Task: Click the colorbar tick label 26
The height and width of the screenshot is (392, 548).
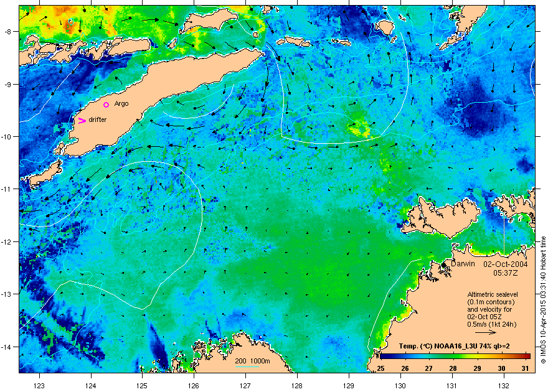Action: 405,368
